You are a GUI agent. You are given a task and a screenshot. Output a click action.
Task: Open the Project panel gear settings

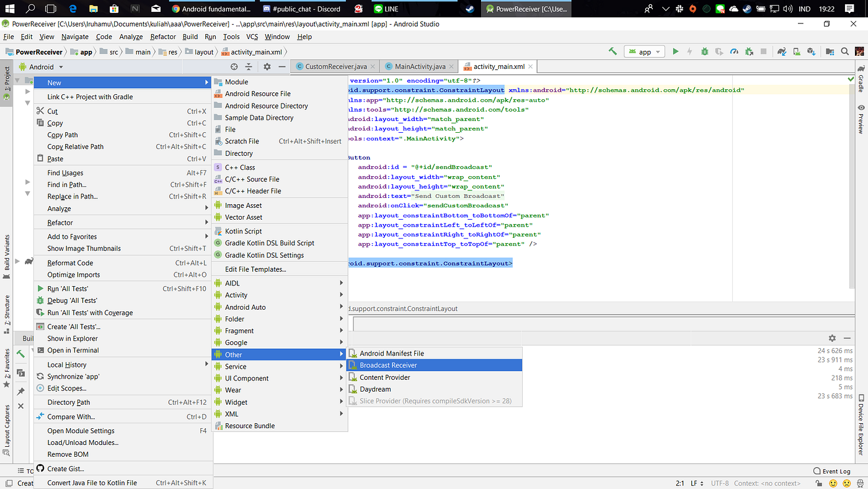pyautogui.click(x=267, y=66)
